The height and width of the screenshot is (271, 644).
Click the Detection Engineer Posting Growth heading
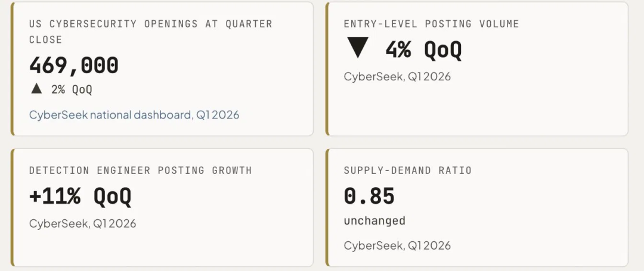point(141,170)
